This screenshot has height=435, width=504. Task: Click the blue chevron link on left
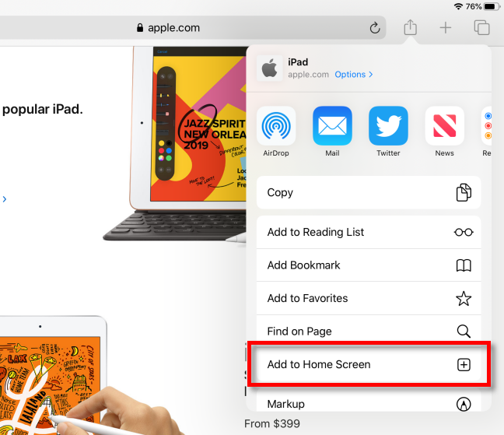point(5,199)
